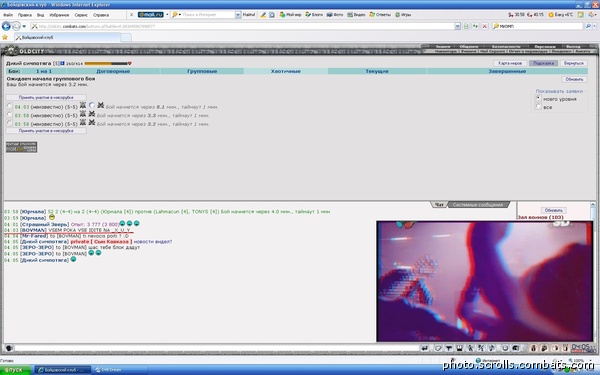Open the mail.ru search box dropdown arrow

(x=238, y=15)
